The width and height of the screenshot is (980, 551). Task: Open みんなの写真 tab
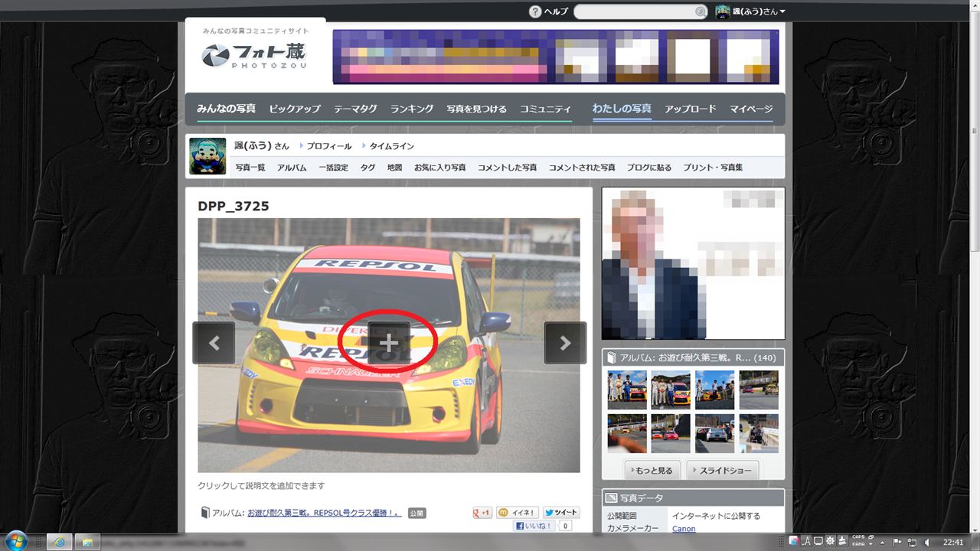pyautogui.click(x=226, y=109)
